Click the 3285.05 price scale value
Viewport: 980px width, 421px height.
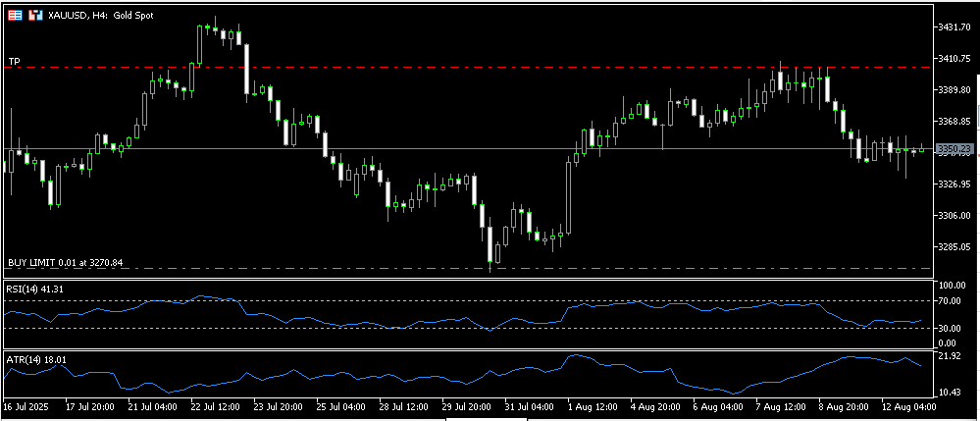point(954,246)
